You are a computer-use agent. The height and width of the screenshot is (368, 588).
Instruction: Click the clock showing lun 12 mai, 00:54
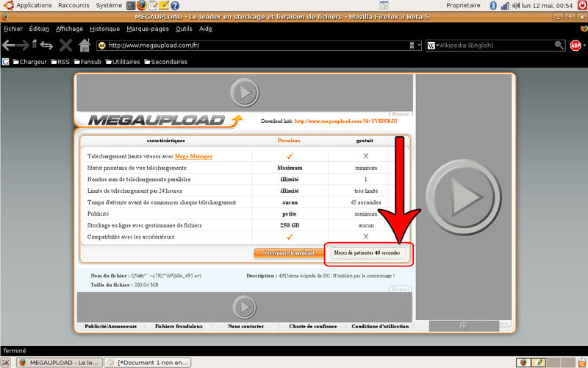[x=547, y=5]
